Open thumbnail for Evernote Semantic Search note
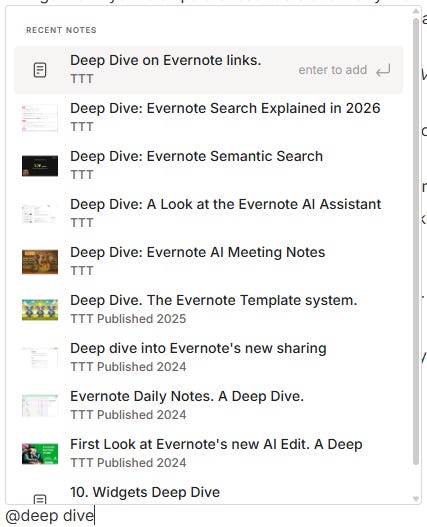 tap(40, 166)
